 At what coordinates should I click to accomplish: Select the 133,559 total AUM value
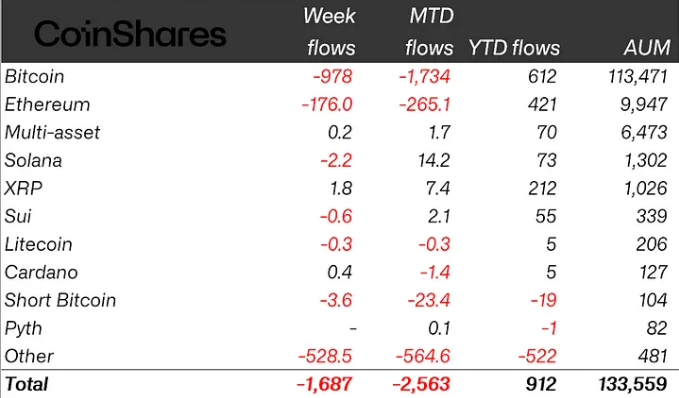pos(632,384)
